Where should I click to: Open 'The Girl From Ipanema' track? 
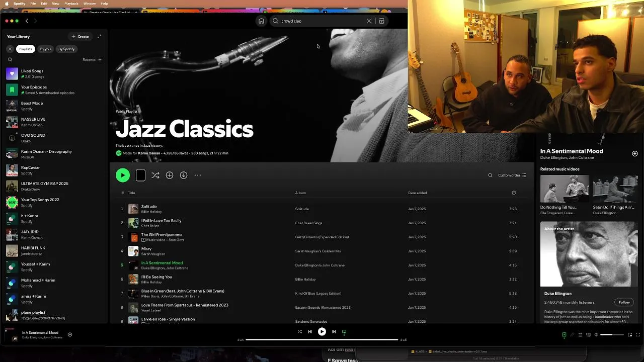click(322, 237)
